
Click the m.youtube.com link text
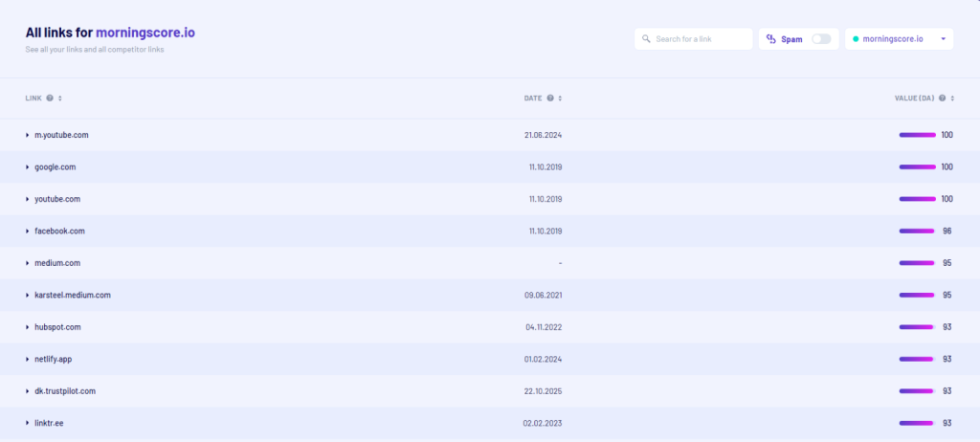pos(61,135)
